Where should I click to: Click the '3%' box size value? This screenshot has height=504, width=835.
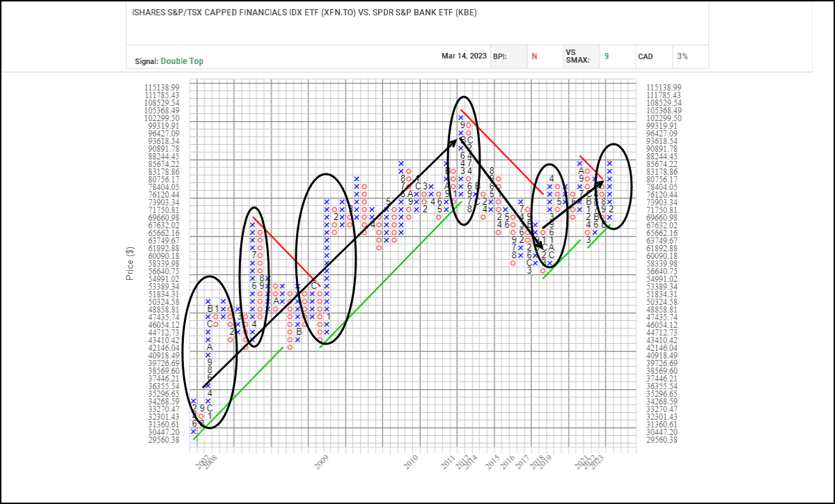[x=682, y=56]
